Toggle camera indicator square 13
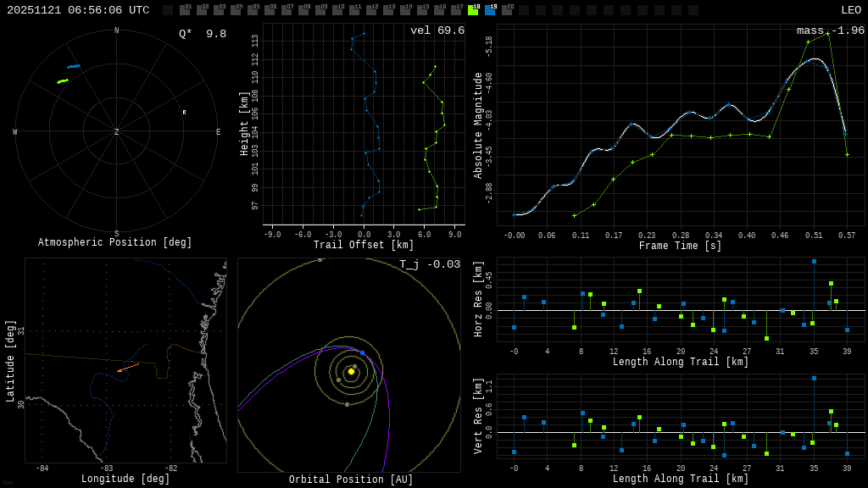 coord(388,10)
